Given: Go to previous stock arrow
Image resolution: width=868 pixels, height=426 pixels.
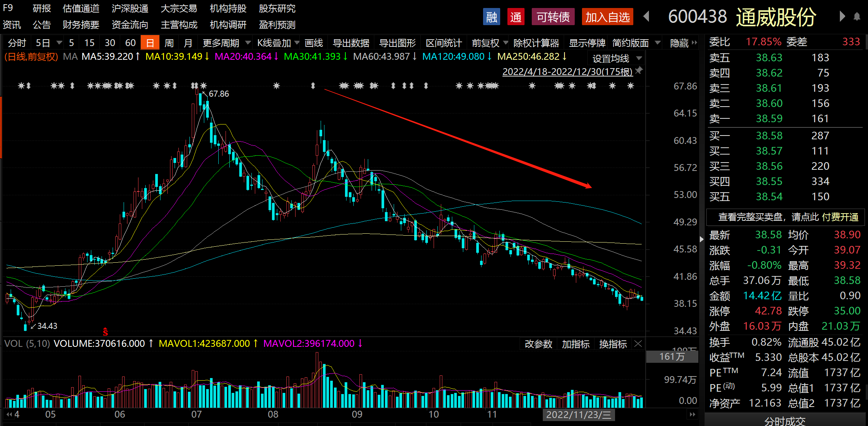Looking at the screenshot, I should coord(646,17).
